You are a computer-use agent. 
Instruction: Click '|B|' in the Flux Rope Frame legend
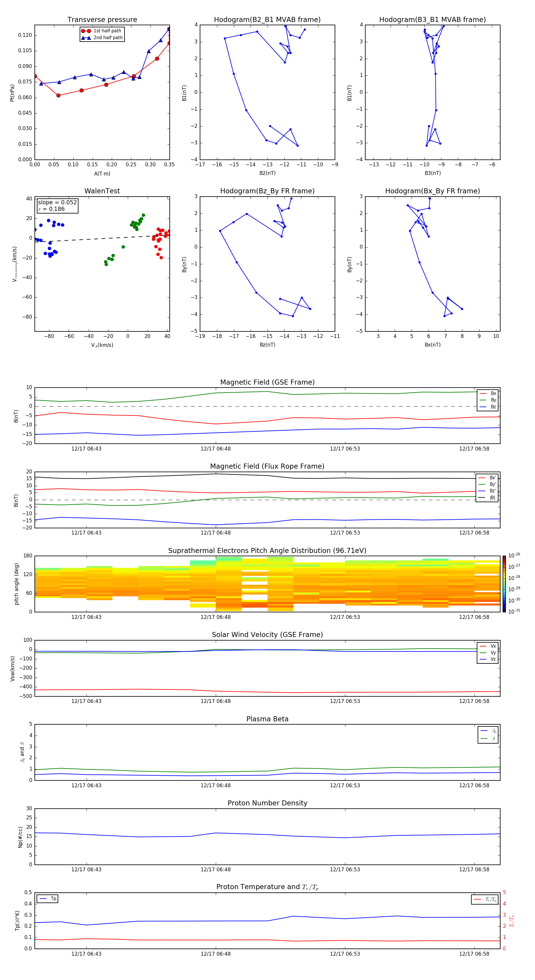[492, 498]
